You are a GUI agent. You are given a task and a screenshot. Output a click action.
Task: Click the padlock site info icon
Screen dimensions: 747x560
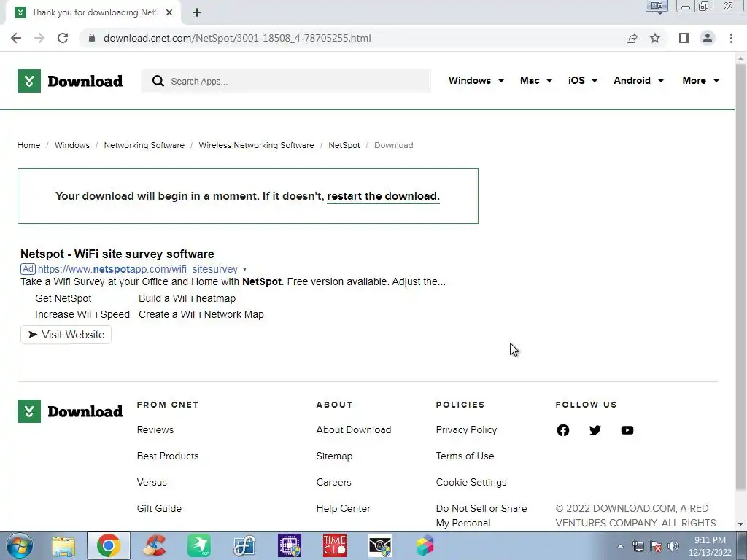click(92, 38)
